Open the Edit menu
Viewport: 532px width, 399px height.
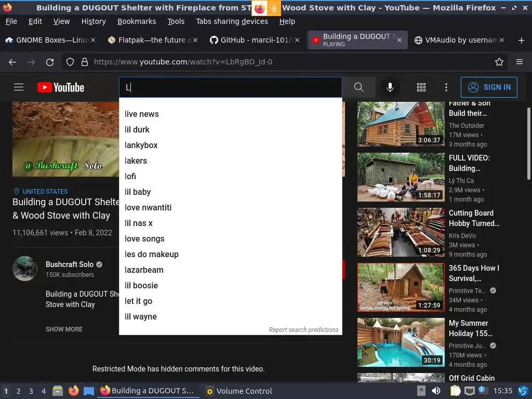pos(35,21)
